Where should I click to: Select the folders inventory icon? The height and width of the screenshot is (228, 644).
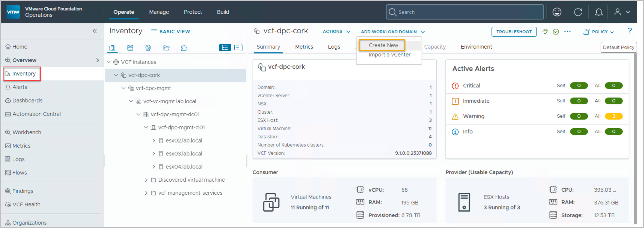pyautogui.click(x=166, y=48)
